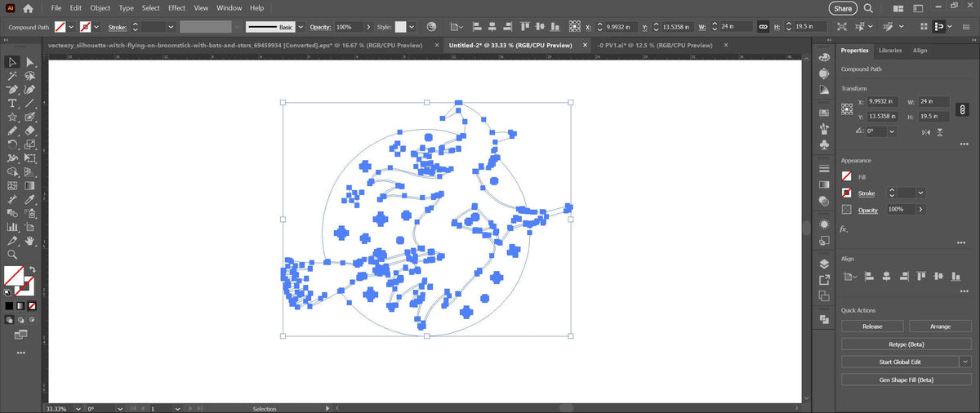This screenshot has width=980, height=413.
Task: Open Layers panel icon in dock
Action: click(824, 263)
